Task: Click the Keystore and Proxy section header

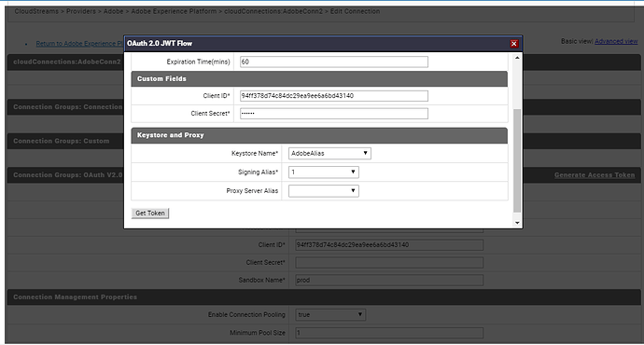Action: tap(319, 135)
